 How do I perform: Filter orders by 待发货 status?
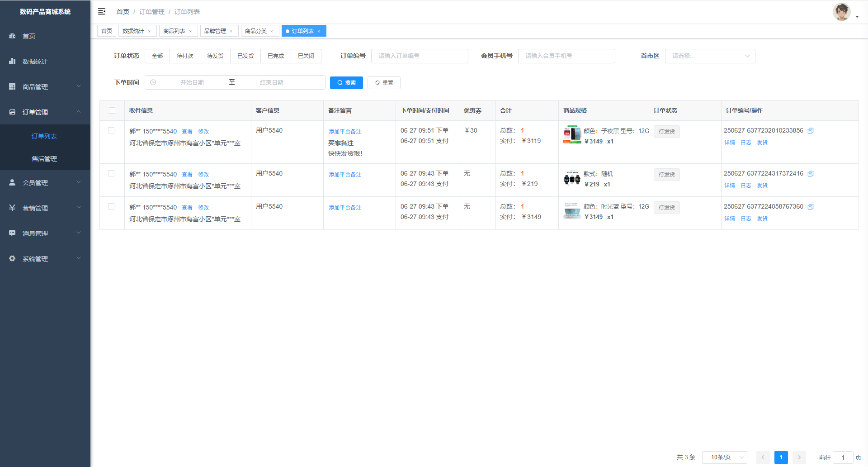(215, 56)
